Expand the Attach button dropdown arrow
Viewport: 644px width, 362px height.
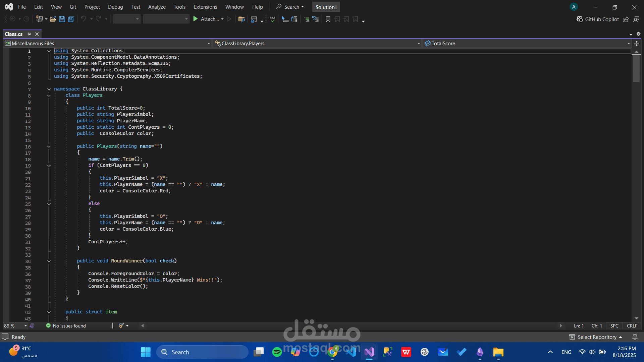tap(222, 19)
